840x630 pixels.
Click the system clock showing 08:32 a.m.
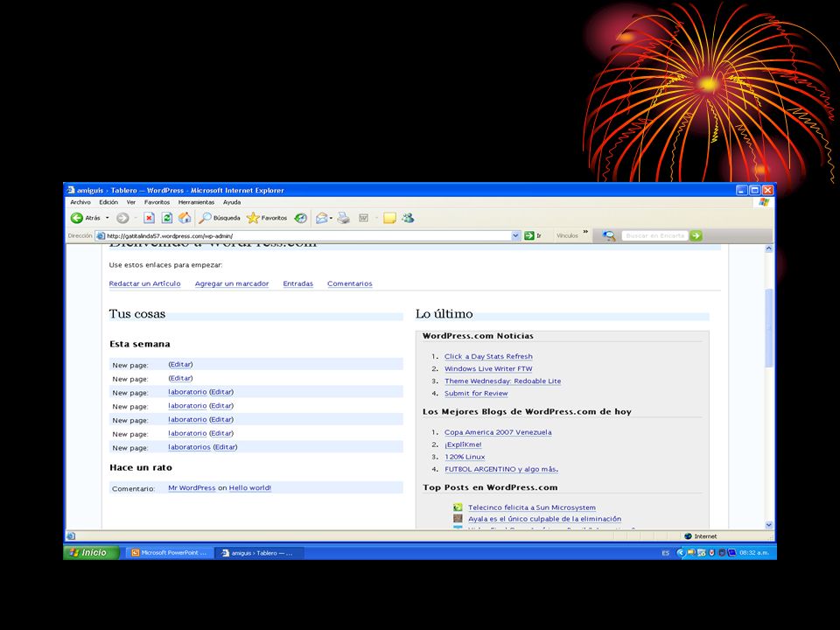coord(753,553)
